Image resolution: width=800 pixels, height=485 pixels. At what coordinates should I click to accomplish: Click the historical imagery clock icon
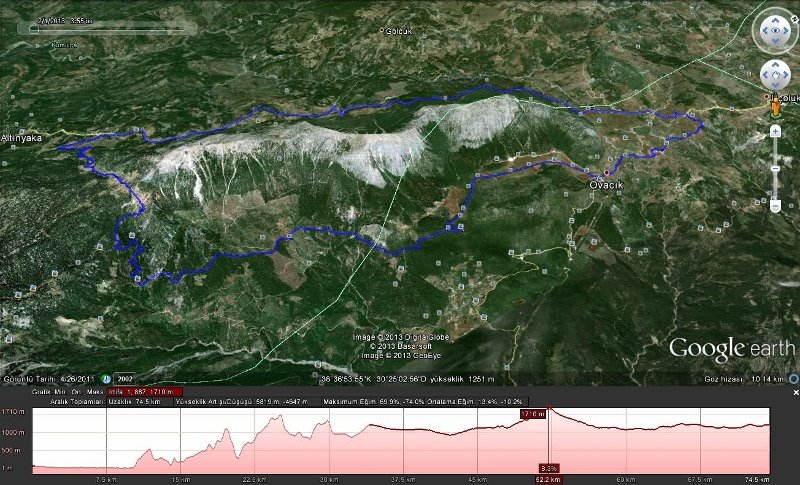[x=105, y=380]
